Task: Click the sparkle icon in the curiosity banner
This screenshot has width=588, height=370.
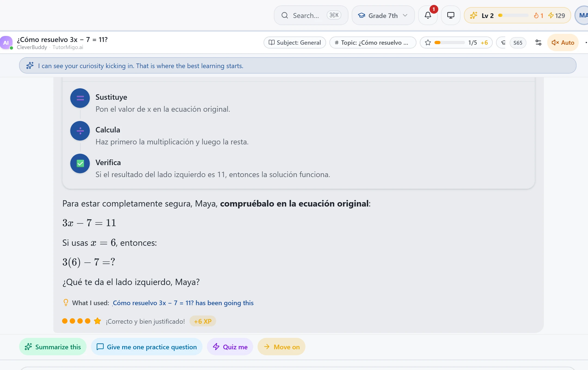Action: [x=30, y=66]
